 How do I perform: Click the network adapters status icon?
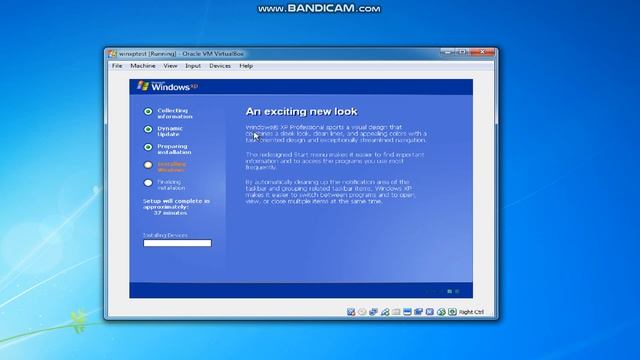pyautogui.click(x=373, y=312)
